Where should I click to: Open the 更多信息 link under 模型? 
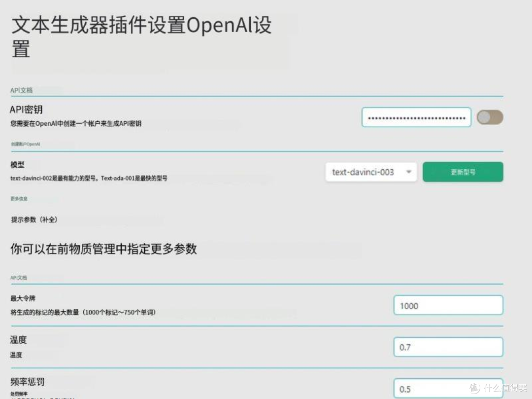coord(19,199)
